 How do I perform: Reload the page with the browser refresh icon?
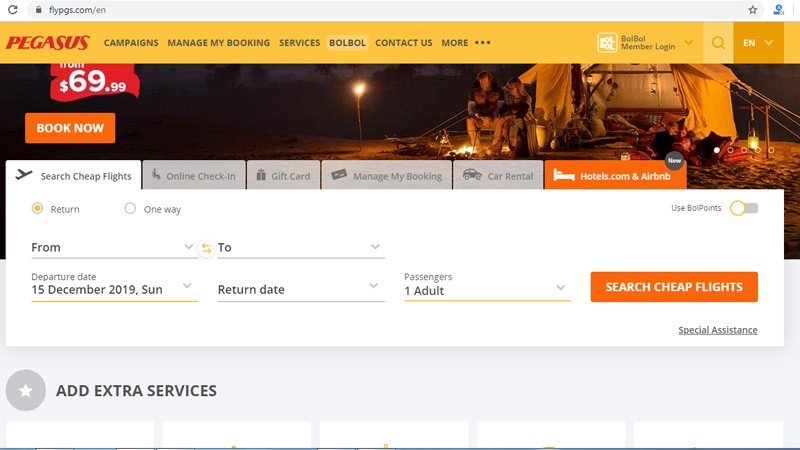(13, 10)
